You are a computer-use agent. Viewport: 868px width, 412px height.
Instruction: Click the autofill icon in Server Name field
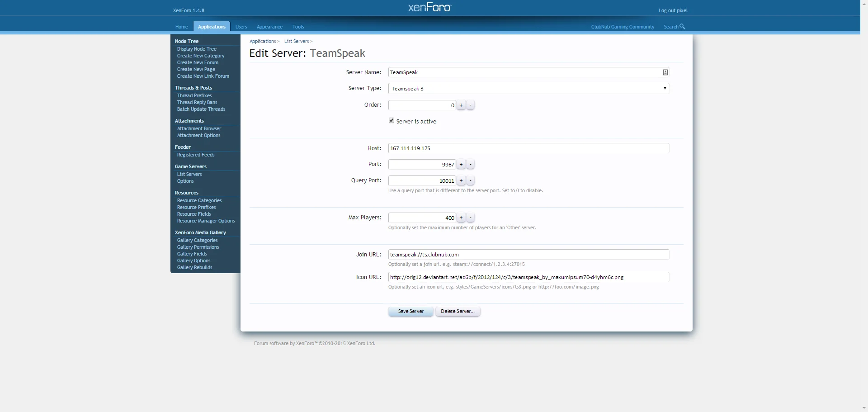coord(665,72)
